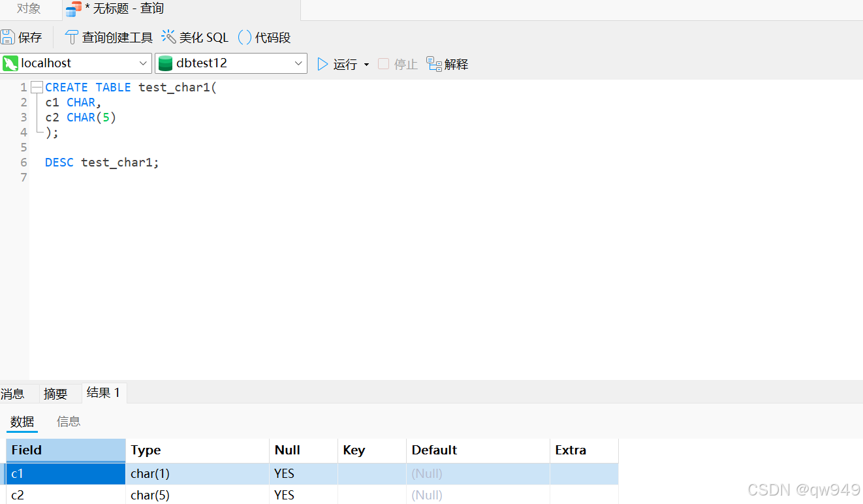Click the dbtest12 database icon
Viewport: 863px width, 504px height.
pyautogui.click(x=165, y=63)
